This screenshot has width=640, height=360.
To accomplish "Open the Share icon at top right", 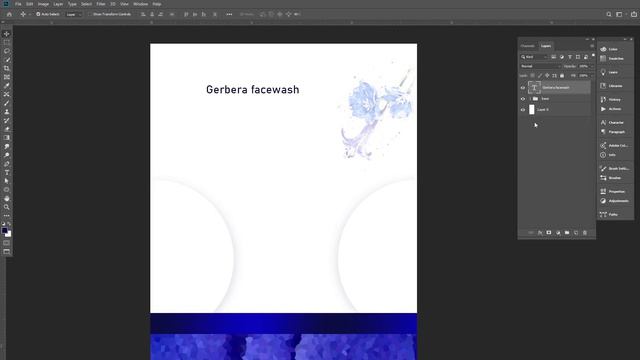I will click(634, 14).
